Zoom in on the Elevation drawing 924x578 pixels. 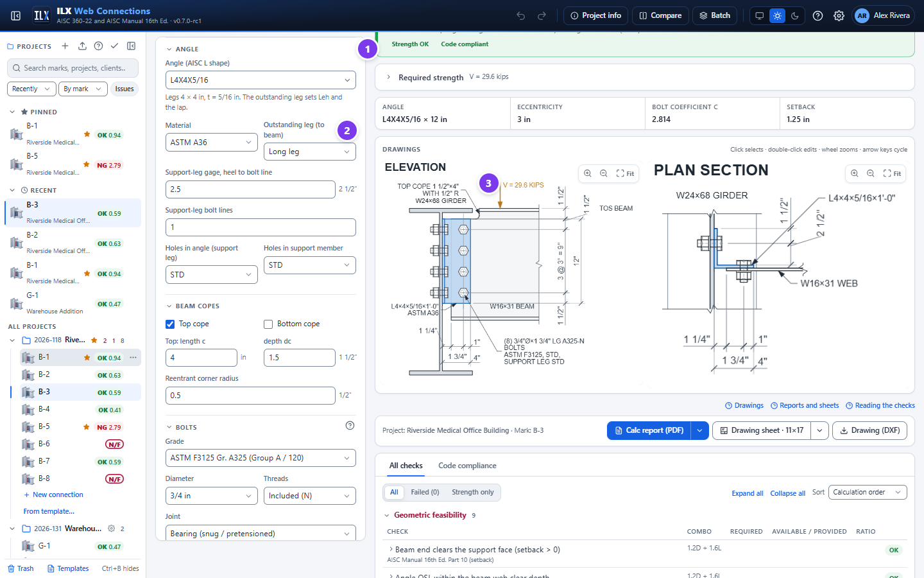[x=588, y=173]
